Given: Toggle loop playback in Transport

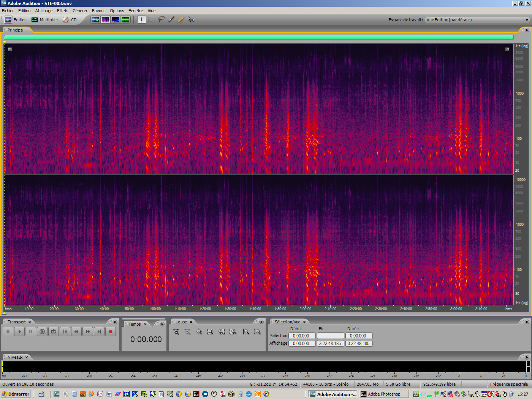Looking at the screenshot, I should [54, 332].
